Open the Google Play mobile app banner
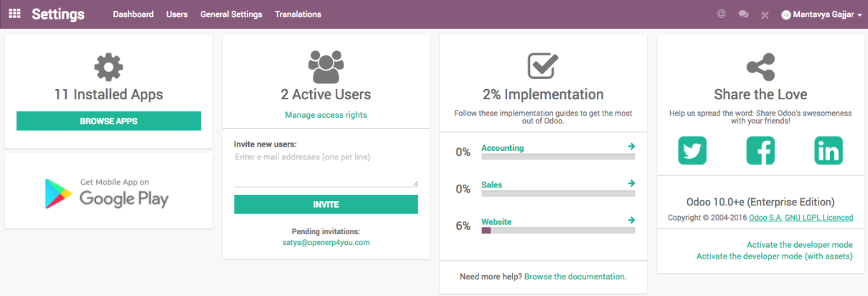The height and width of the screenshot is (296, 868). click(108, 191)
